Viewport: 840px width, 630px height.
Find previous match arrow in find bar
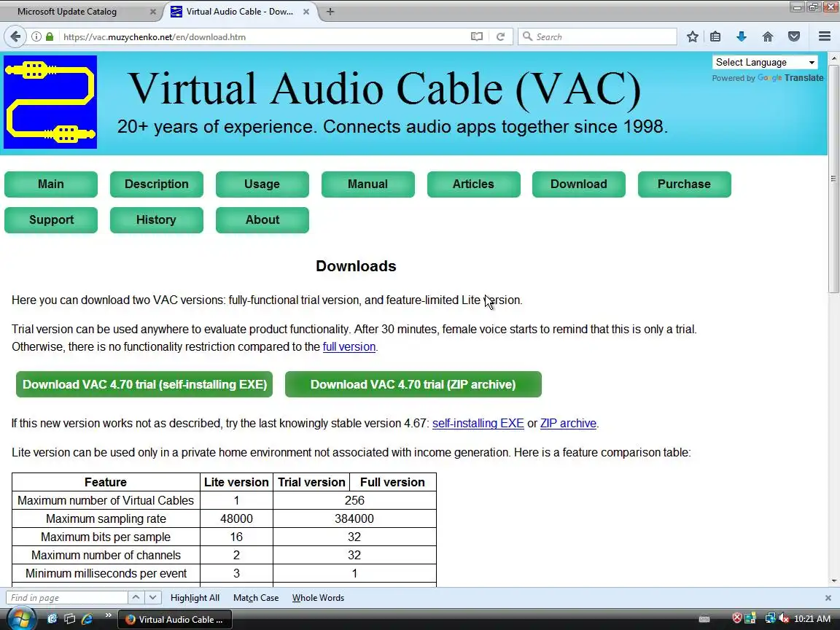pyautogui.click(x=136, y=597)
